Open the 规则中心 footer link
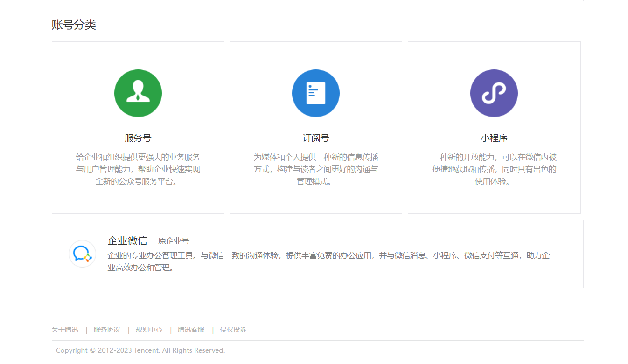 click(x=149, y=330)
